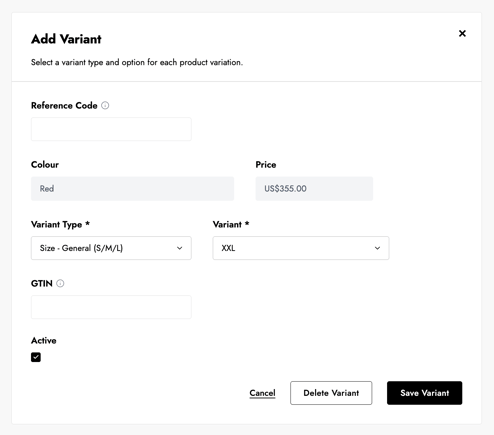Uncheck the Active checkbox

pyautogui.click(x=36, y=357)
